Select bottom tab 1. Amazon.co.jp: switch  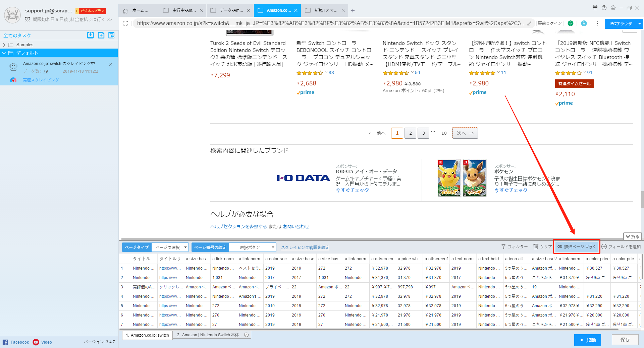[x=147, y=335]
